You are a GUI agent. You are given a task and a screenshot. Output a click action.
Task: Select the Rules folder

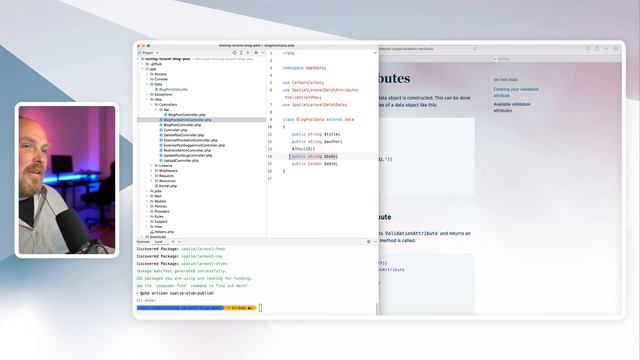pyautogui.click(x=156, y=217)
